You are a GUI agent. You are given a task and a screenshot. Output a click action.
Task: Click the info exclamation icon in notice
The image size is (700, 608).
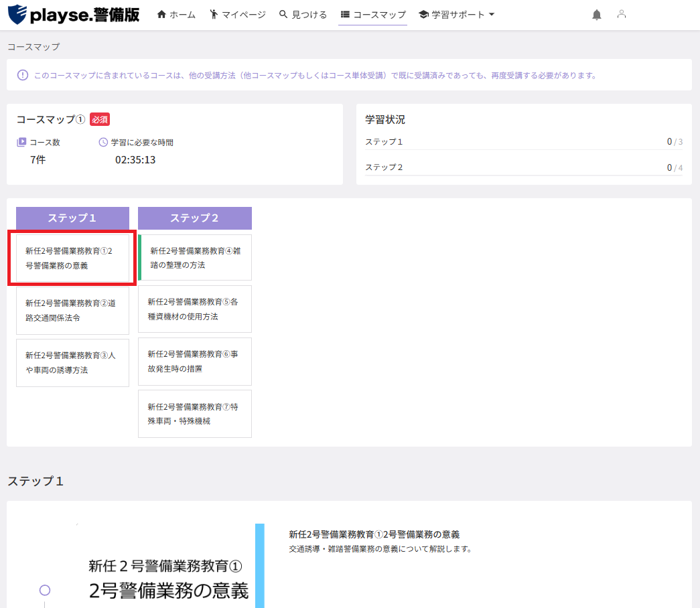point(23,75)
